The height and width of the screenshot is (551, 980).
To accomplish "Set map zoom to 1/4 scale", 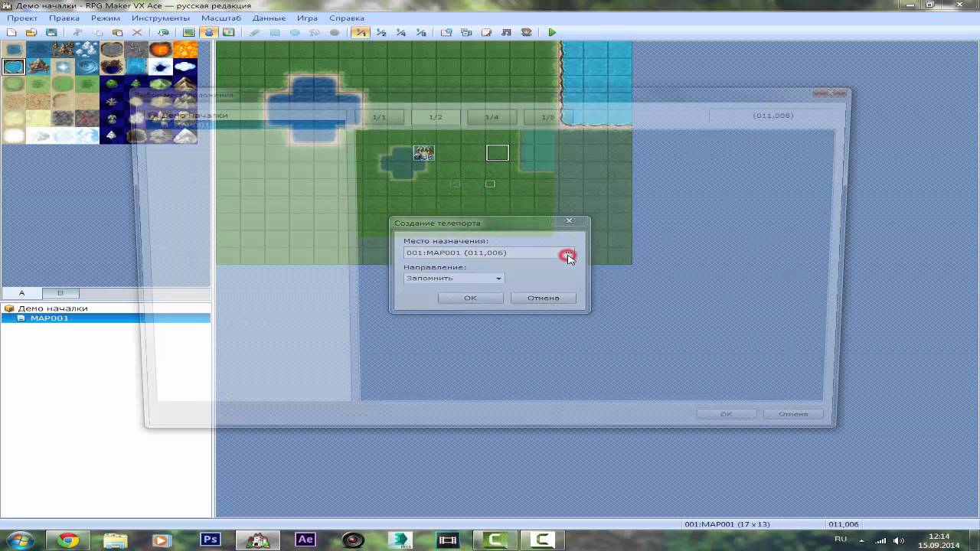I will pos(400,32).
